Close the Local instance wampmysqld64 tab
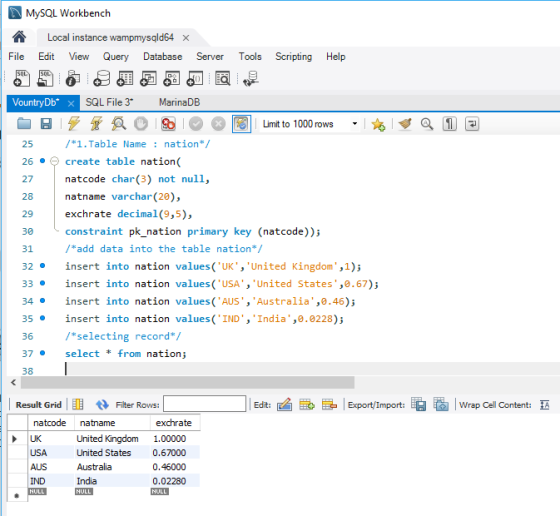The image size is (560, 516). point(186,38)
